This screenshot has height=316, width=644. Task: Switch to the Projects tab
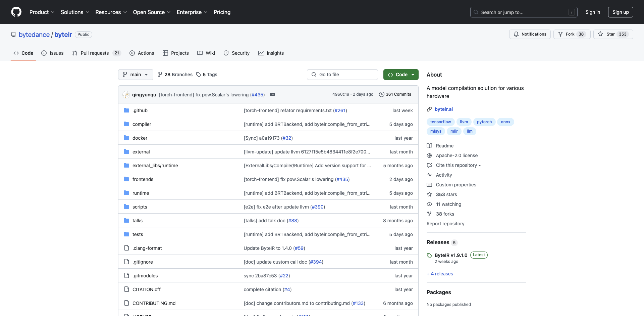pos(176,53)
